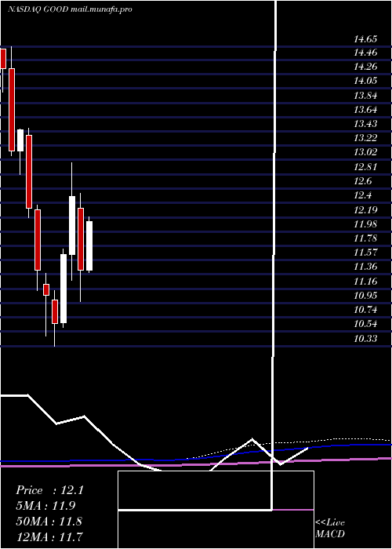392x549 pixels.
Task: Select the 10.54 price axis label
Action: pos(365,324)
